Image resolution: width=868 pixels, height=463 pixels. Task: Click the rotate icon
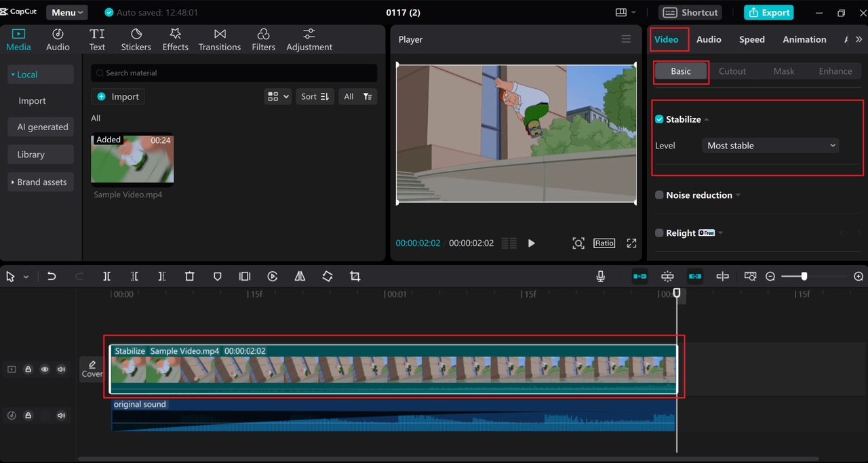[x=328, y=277]
